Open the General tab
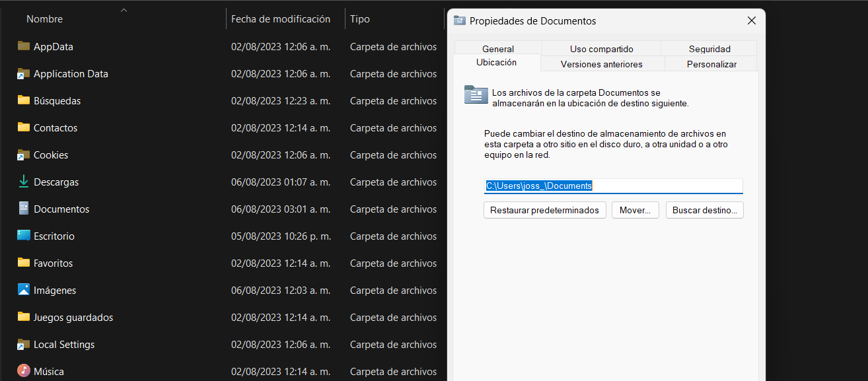Image resolution: width=868 pixels, height=381 pixels. point(498,49)
